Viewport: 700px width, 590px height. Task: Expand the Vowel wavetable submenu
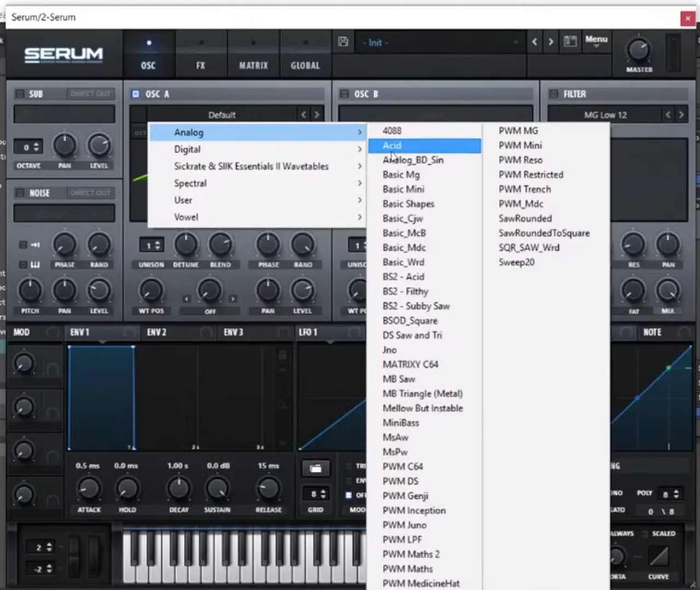(257, 217)
